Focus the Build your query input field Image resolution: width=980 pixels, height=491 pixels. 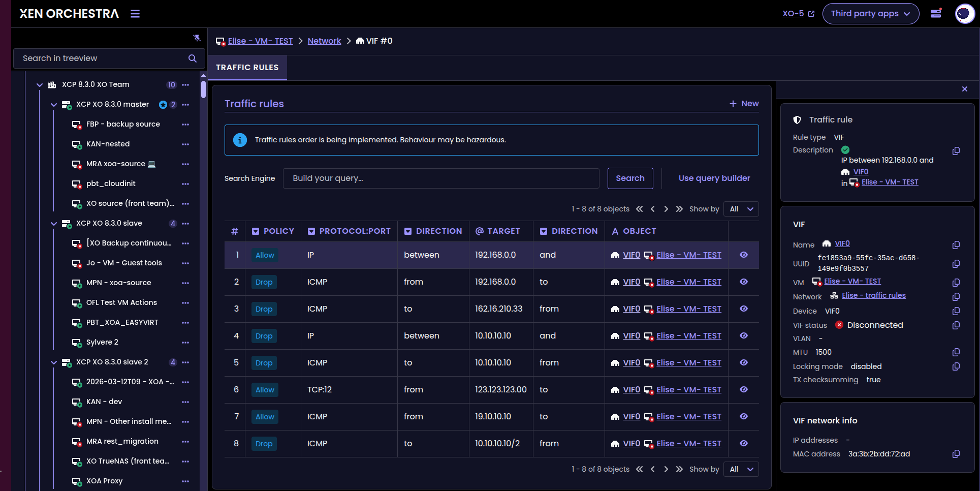[441, 178]
